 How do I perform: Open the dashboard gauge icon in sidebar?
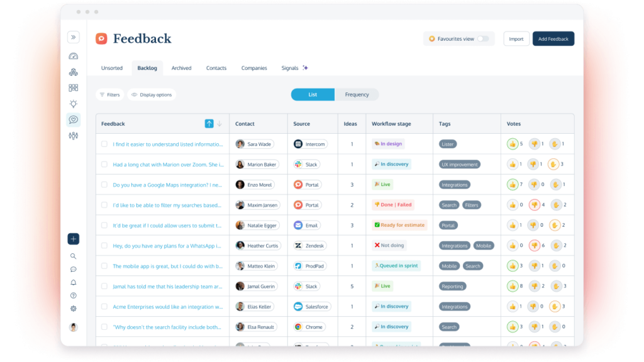tap(73, 56)
